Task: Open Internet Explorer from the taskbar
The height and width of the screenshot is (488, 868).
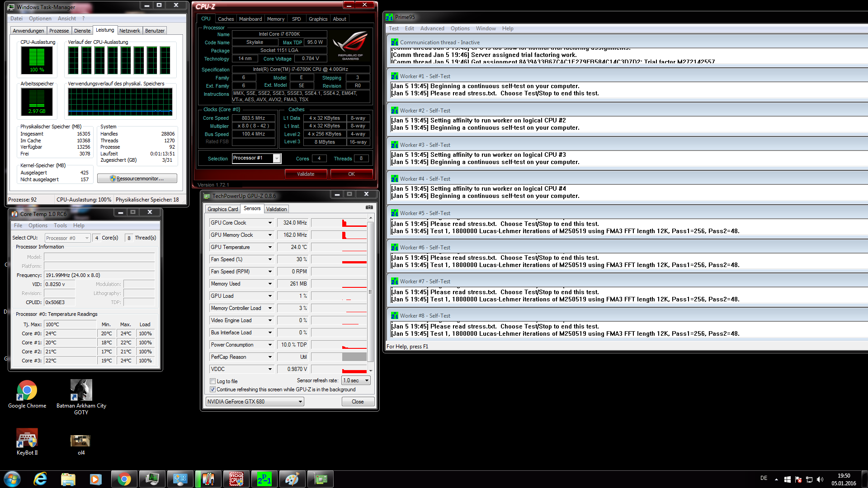Action: click(x=41, y=479)
